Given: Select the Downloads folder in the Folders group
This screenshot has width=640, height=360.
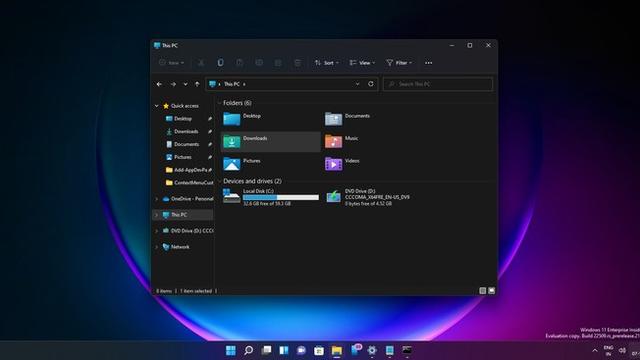Looking at the screenshot, I should point(270,142).
